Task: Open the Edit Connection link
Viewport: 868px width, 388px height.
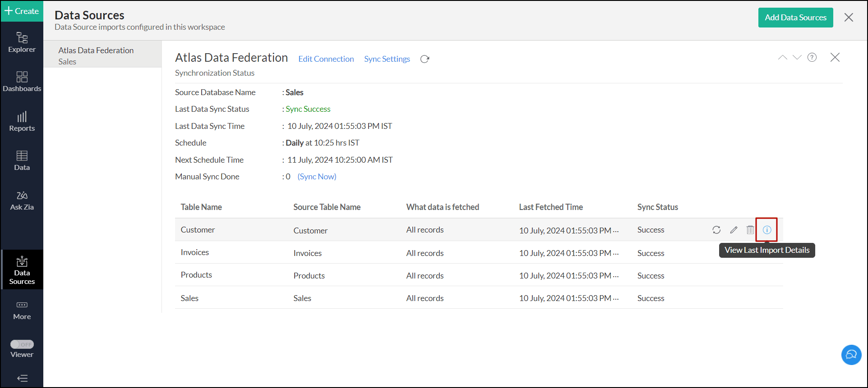Action: tap(326, 59)
